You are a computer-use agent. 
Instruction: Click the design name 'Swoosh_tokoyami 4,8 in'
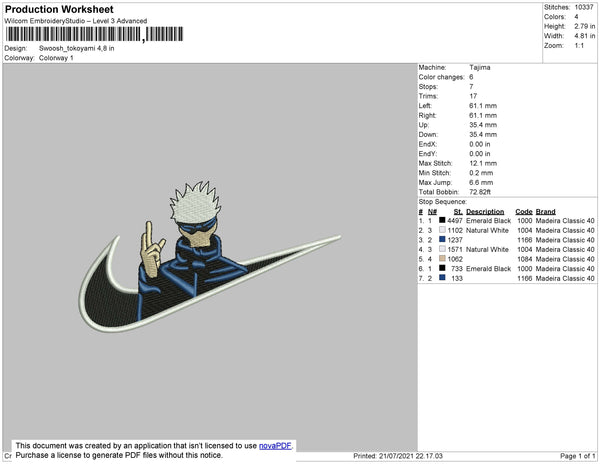coord(77,48)
